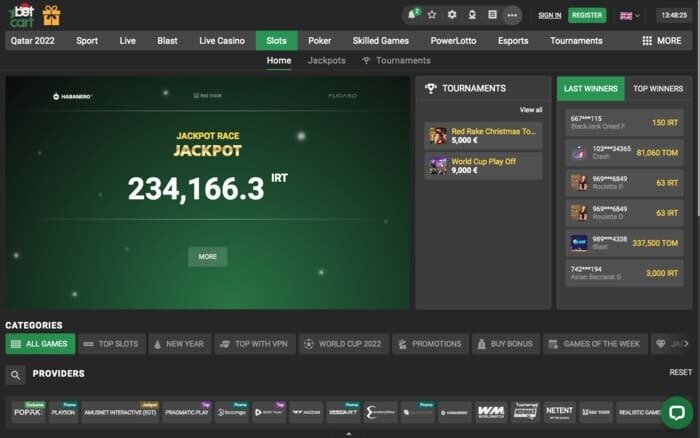This screenshot has height=438, width=700.
Task: Select the Pragmatic Play provider
Action: pos(187,412)
